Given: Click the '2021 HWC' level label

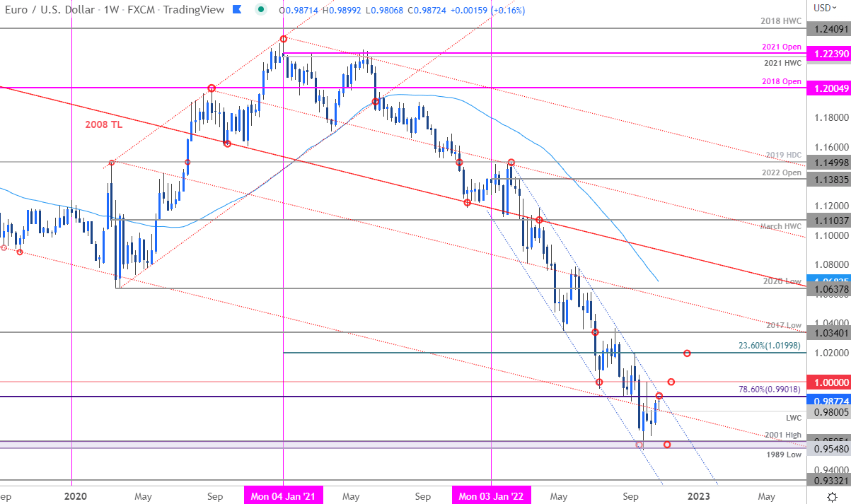Looking at the screenshot, I should (783, 63).
